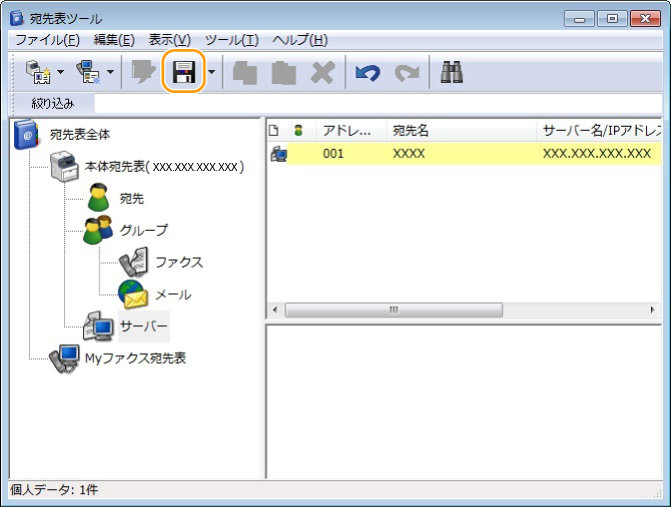Viewport: 671px width, 507px height.
Task: Open the ツール(T) menu
Action: (231, 40)
